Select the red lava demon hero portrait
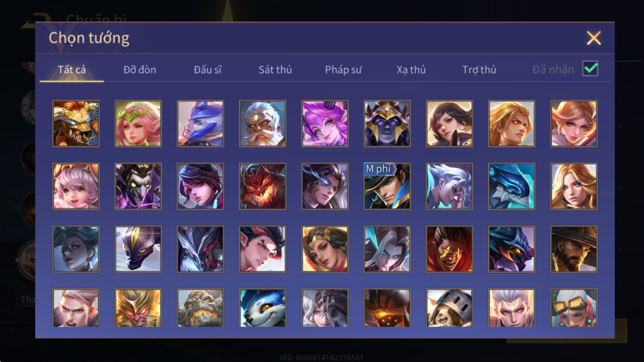The image size is (644, 362). tap(262, 186)
